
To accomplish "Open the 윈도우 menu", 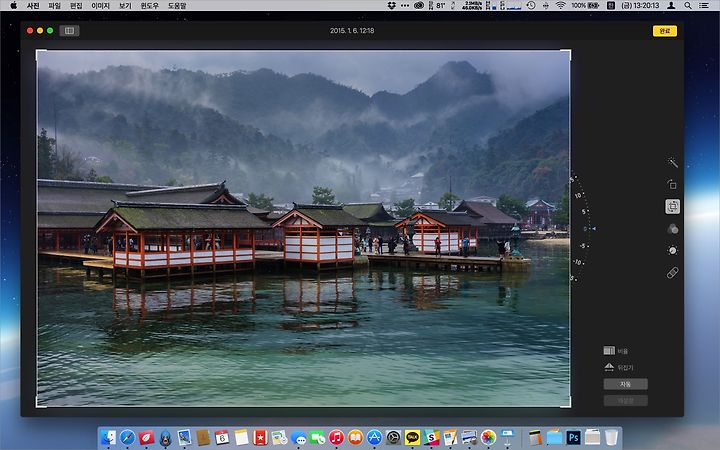I will pos(149,6).
